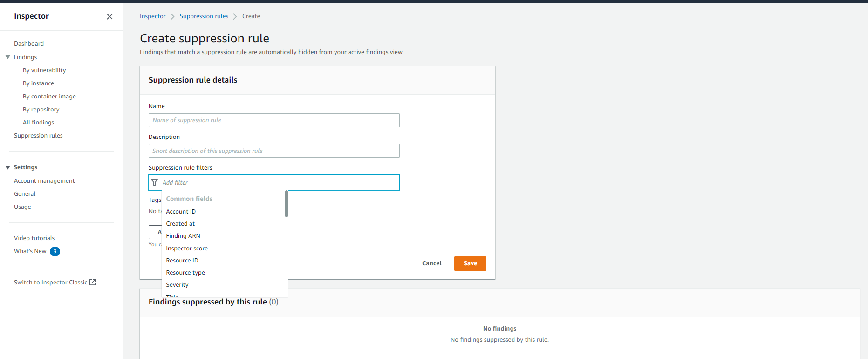Viewport: 868px width, 359px height.
Task: Click the Inspector breadcrumb link
Action: tap(152, 16)
